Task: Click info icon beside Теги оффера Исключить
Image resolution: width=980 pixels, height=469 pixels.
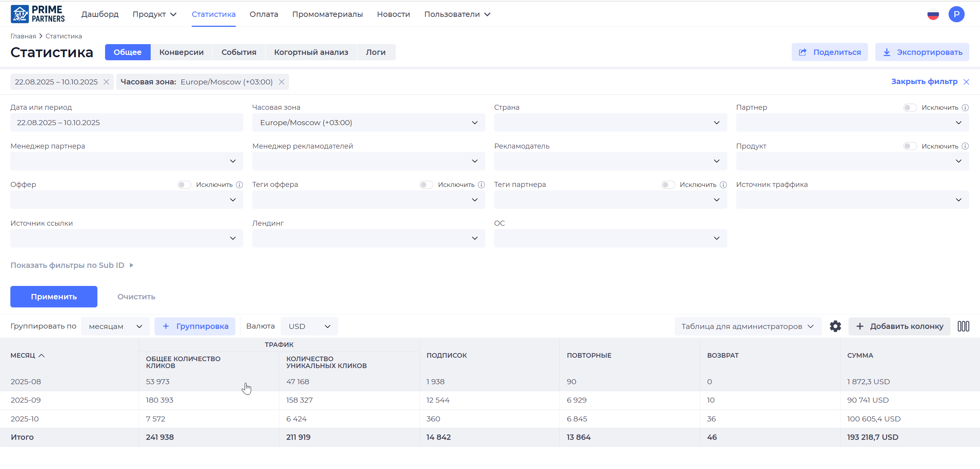Action: tap(482, 185)
